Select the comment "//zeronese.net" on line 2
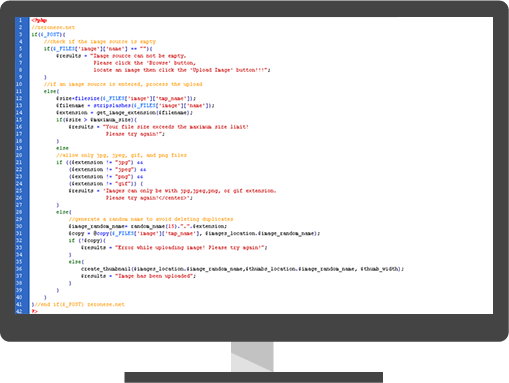Image resolution: width=509 pixels, height=383 pixels. point(53,27)
